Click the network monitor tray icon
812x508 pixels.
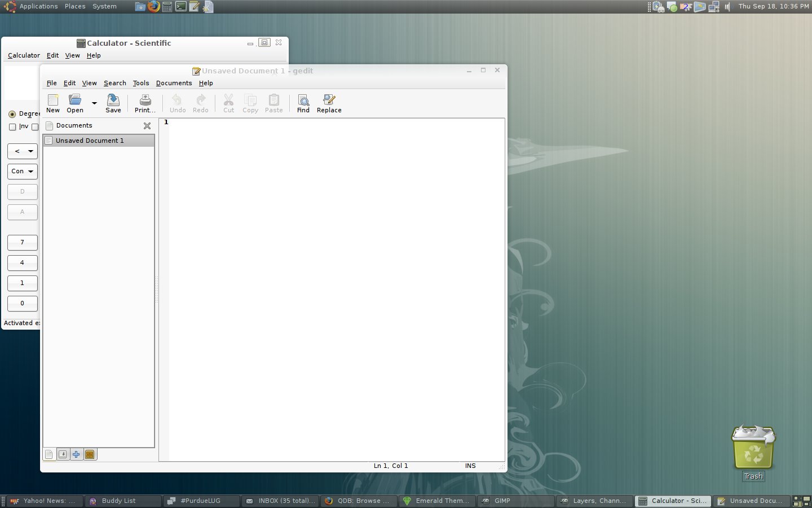click(x=714, y=7)
